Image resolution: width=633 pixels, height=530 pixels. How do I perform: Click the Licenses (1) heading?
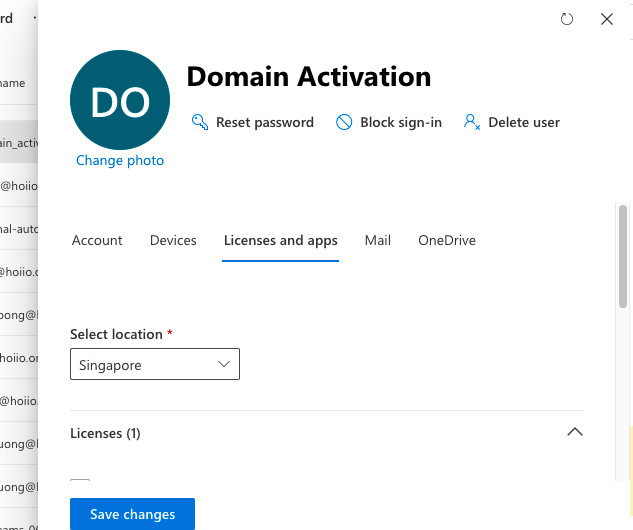(105, 433)
